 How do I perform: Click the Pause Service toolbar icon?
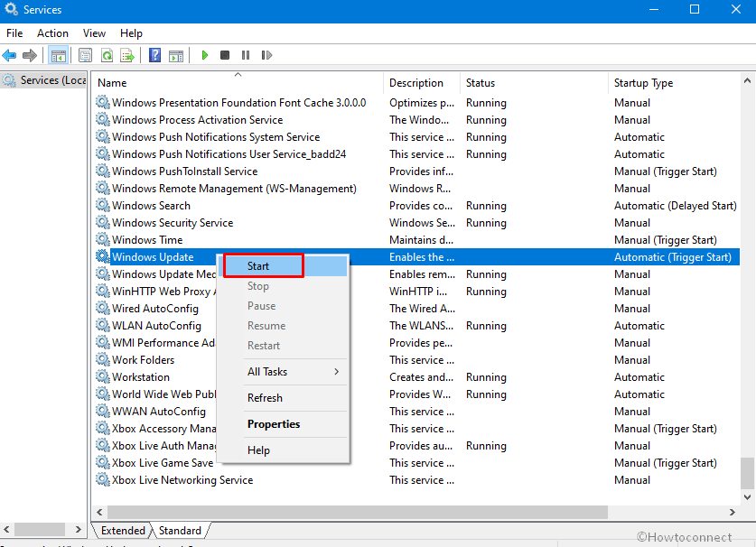[x=246, y=55]
